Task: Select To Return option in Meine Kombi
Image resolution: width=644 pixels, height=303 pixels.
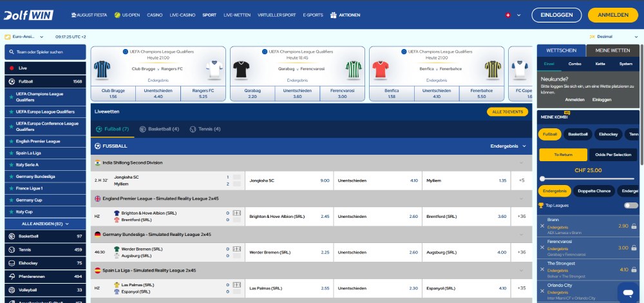Action: click(x=562, y=155)
